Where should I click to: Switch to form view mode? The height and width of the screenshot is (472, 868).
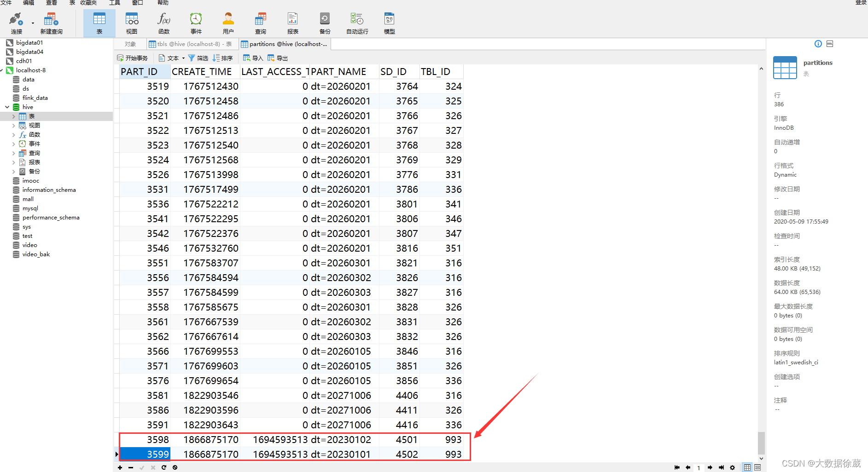point(757,467)
